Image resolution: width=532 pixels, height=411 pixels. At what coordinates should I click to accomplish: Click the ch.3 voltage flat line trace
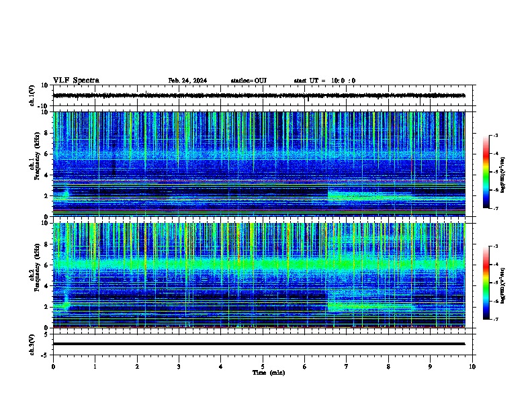coord(259,344)
